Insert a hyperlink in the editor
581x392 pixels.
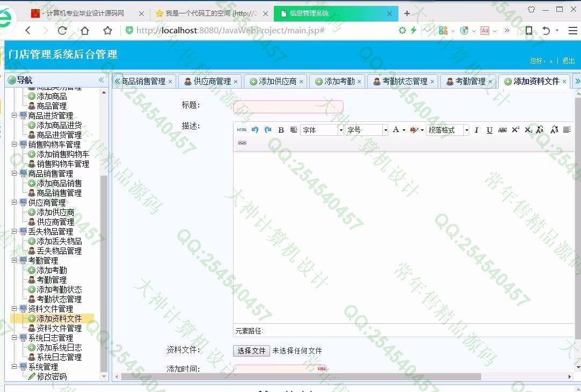242,143
